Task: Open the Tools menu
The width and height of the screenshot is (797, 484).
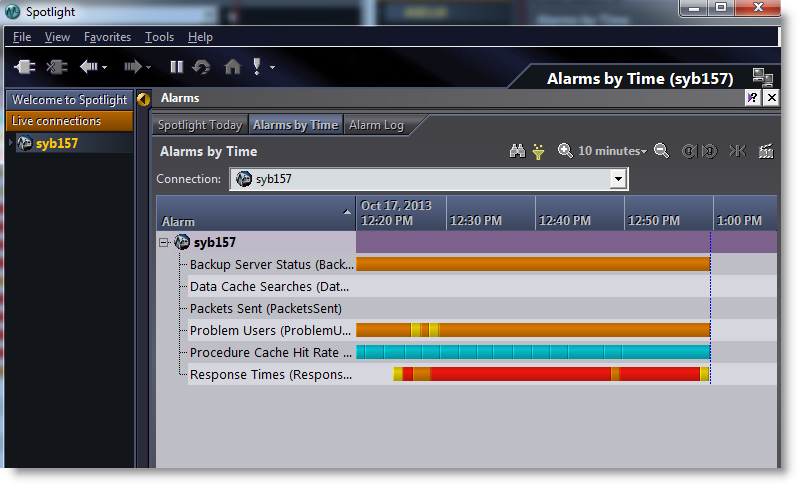Action: point(160,37)
